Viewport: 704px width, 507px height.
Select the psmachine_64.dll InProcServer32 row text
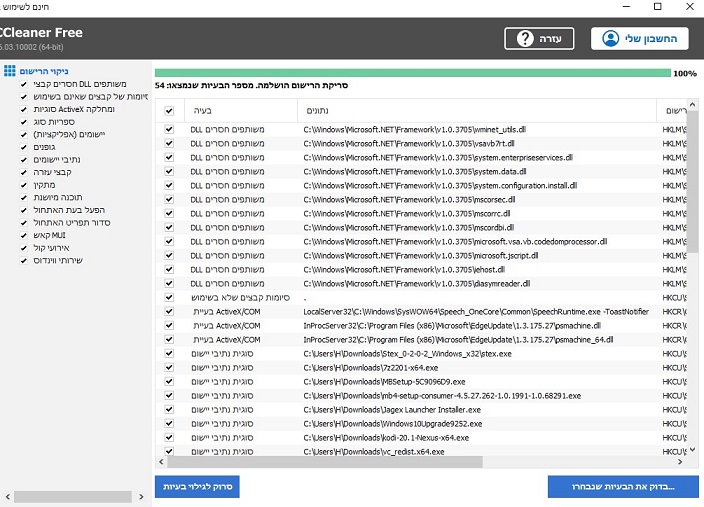[458, 339]
